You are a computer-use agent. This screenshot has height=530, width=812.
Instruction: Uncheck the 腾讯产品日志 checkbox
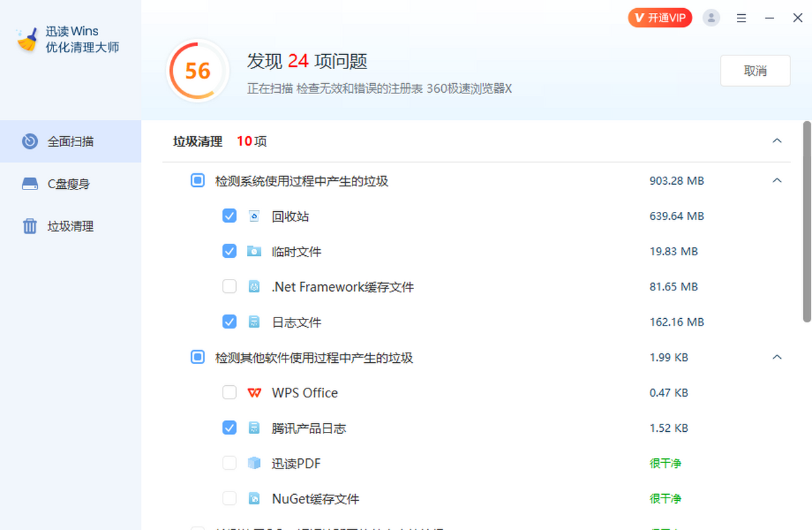229,428
